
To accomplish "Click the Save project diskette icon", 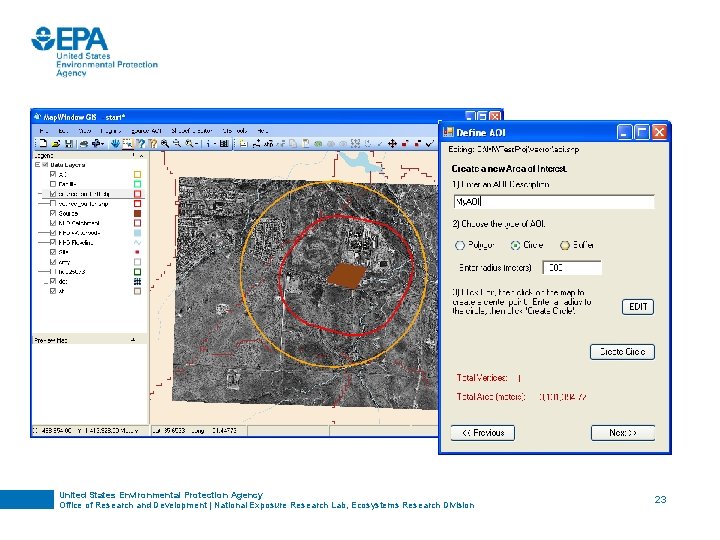I will (x=68, y=144).
